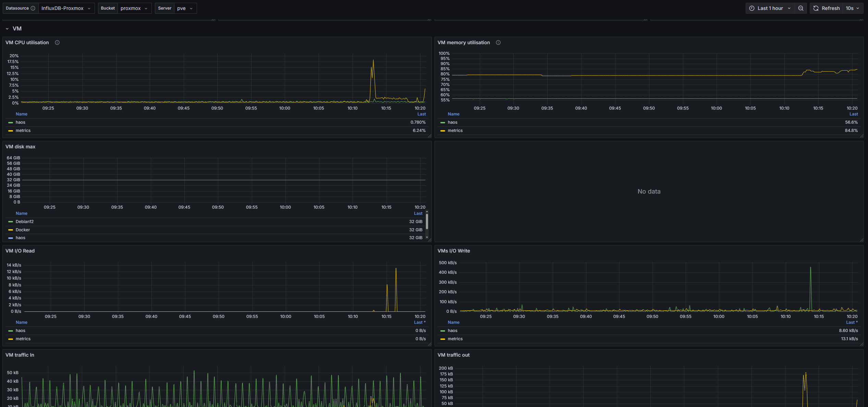
Task: Toggle metrics series in VM memory legend
Action: [x=455, y=131]
